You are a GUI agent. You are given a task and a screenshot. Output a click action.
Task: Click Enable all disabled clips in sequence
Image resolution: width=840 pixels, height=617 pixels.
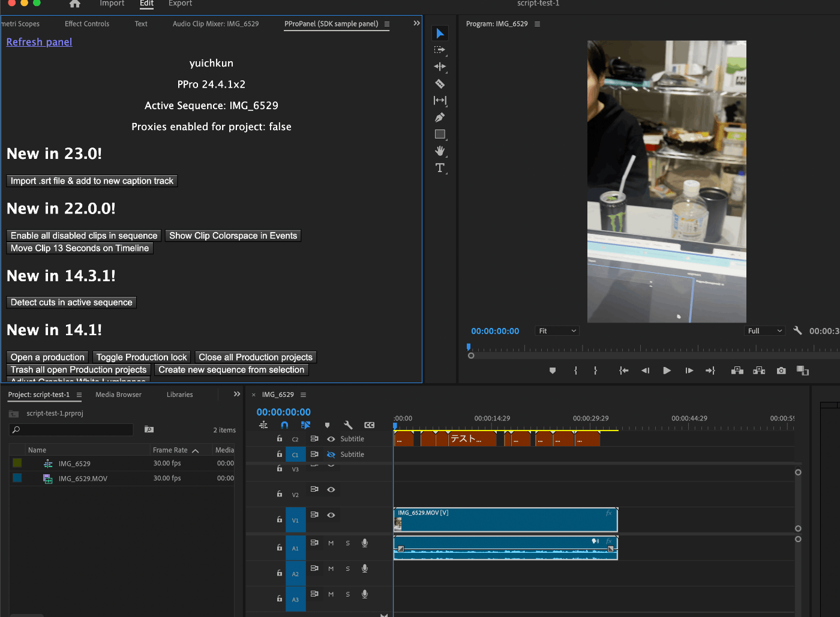[x=84, y=236]
